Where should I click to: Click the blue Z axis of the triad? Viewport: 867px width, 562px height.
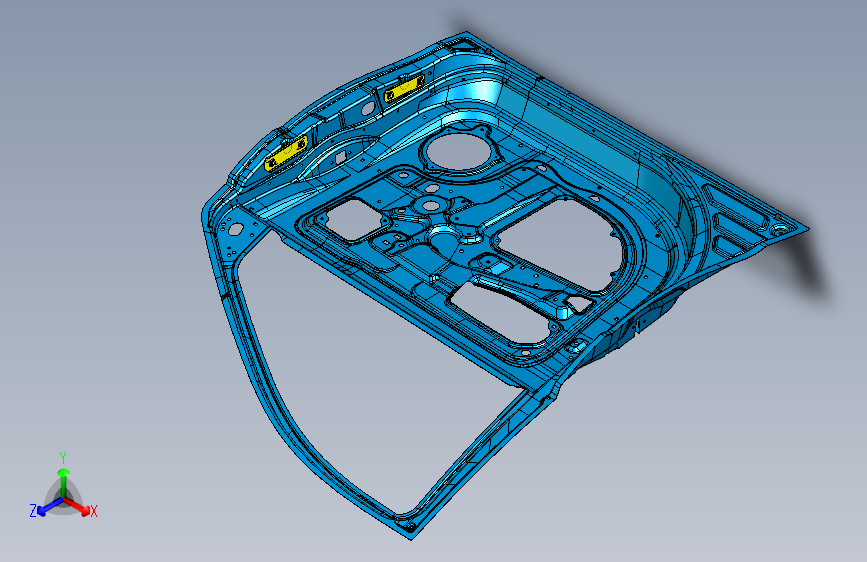pos(50,507)
